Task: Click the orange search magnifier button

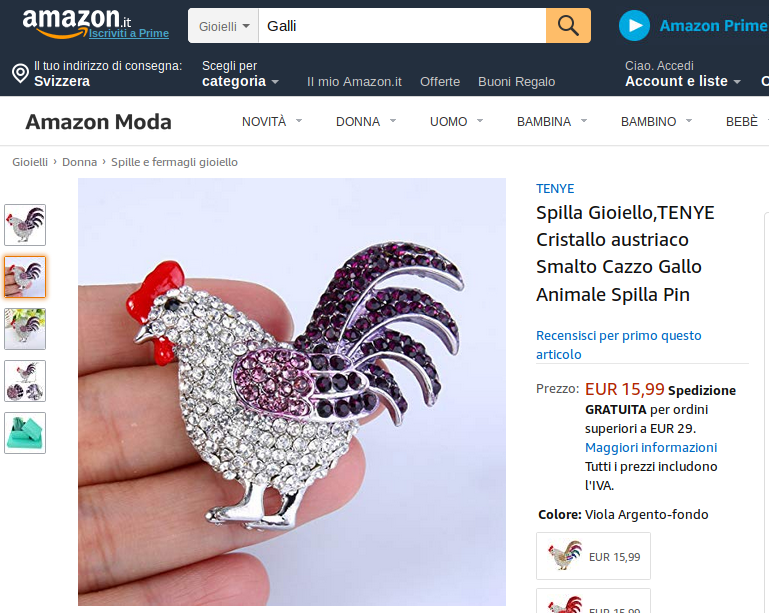Action: [568, 26]
